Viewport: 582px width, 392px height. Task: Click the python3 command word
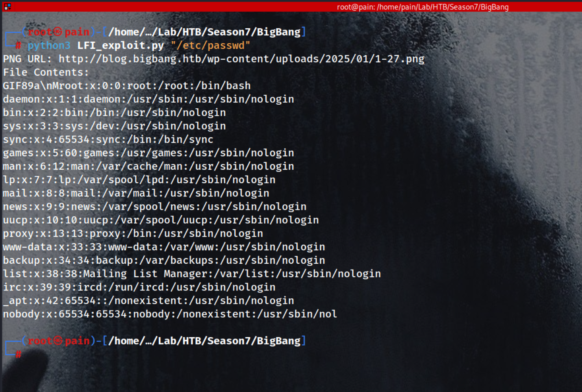pyautogui.click(x=49, y=46)
